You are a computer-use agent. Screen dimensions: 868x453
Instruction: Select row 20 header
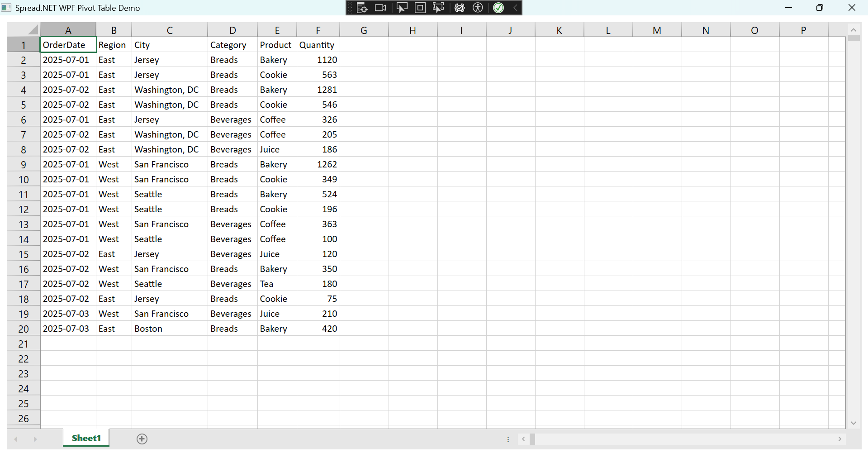(x=24, y=329)
